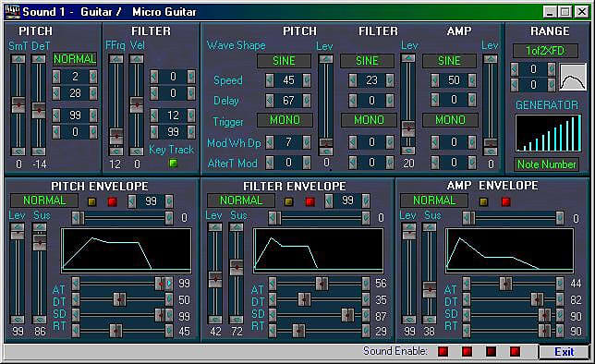
Task: Increase the pitch value 28 stepper
Action: tap(93, 93)
